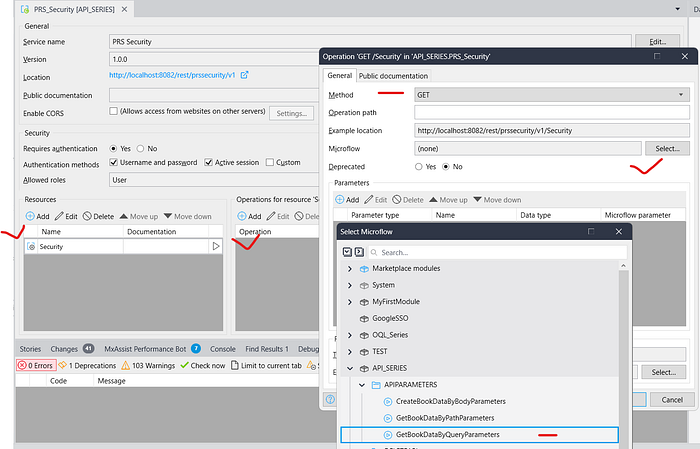700x449 pixels.
Task: Select No for Requires authentication
Action: 141,148
